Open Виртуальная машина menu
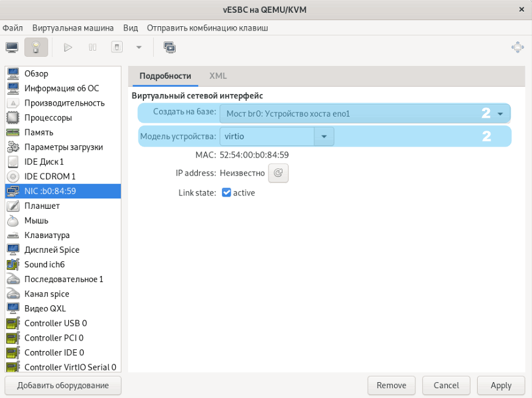The height and width of the screenshot is (398, 532). (x=73, y=28)
